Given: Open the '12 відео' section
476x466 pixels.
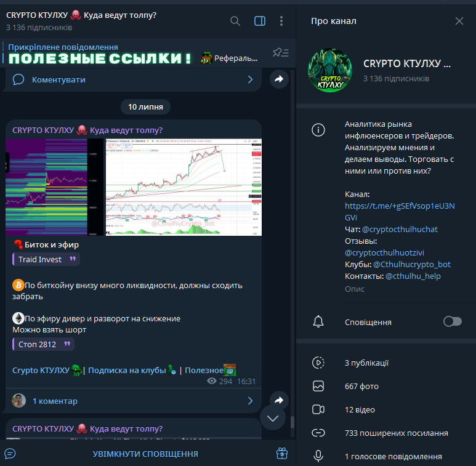Looking at the screenshot, I should [x=386, y=409].
